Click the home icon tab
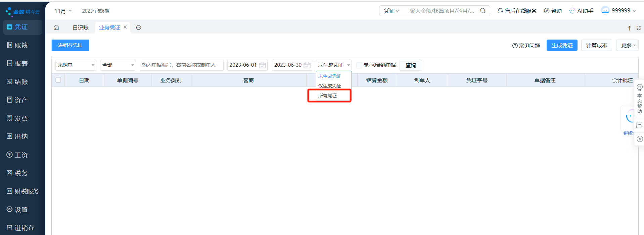 (56, 27)
